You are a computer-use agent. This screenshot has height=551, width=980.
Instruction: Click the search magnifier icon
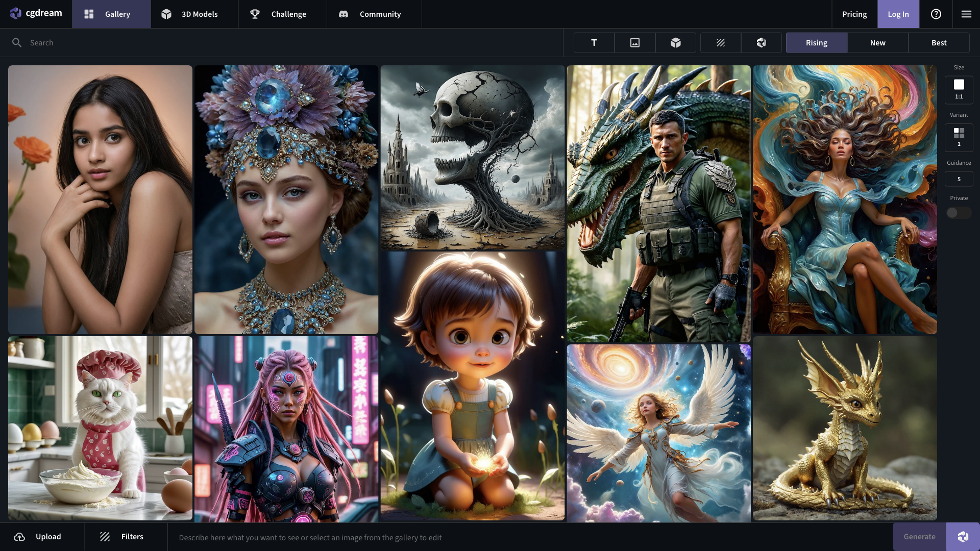point(17,42)
